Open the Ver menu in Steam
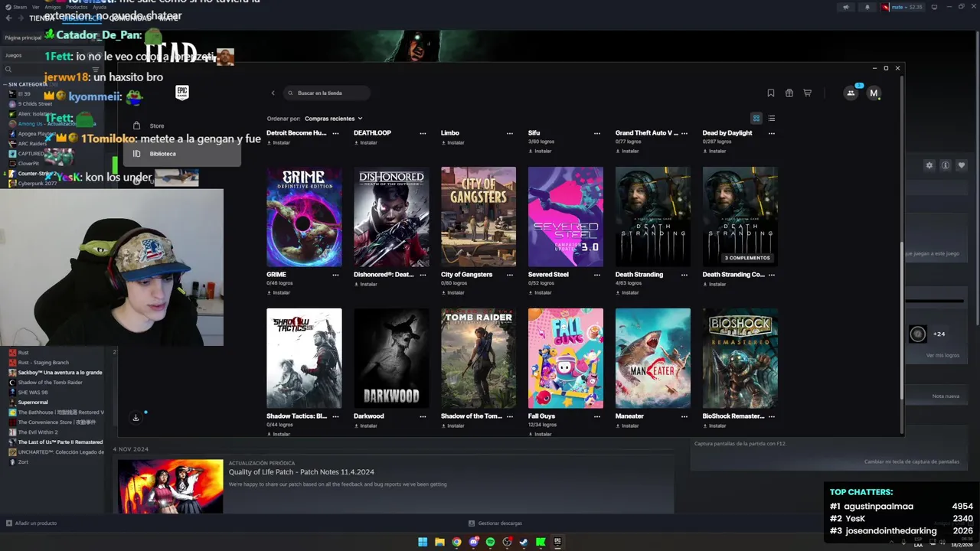 [35, 7]
